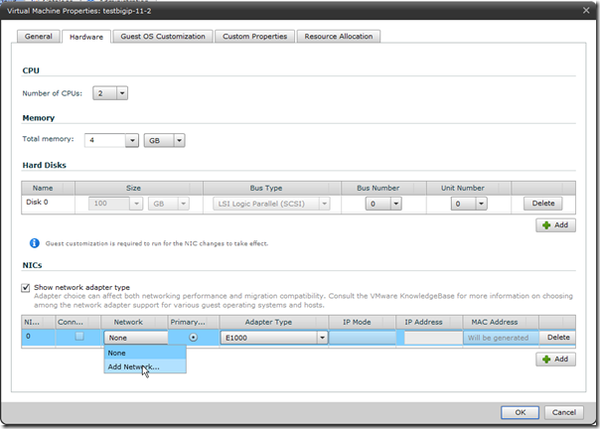Go to the Resource Allocation tab
The width and height of the screenshot is (600, 429).
(x=338, y=36)
